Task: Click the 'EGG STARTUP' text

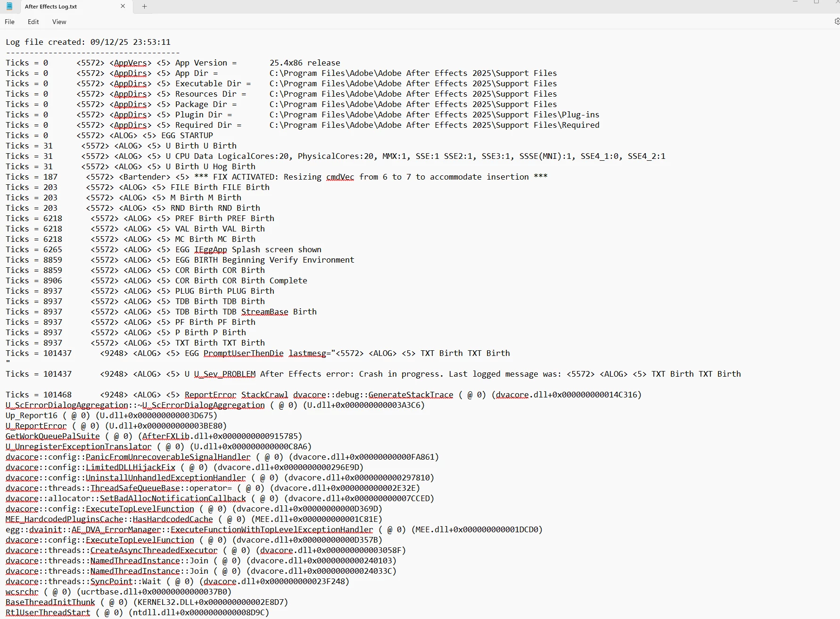Action: pyautogui.click(x=187, y=135)
